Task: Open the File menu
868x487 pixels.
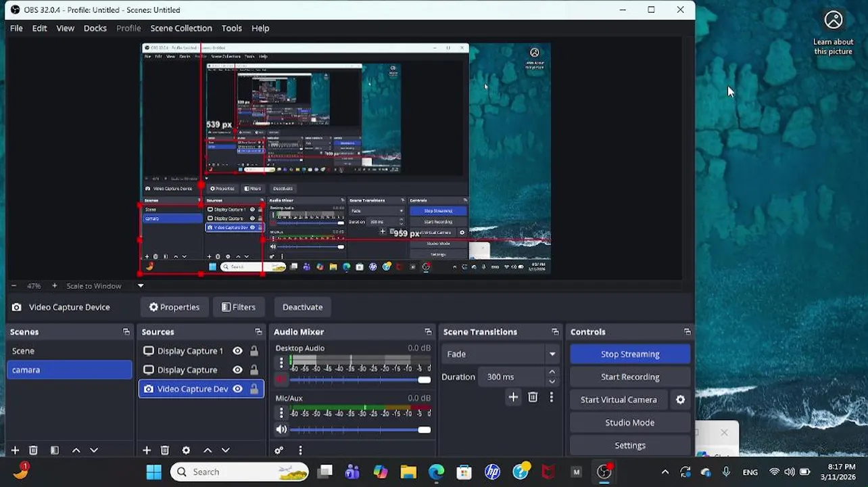Action: click(x=16, y=28)
